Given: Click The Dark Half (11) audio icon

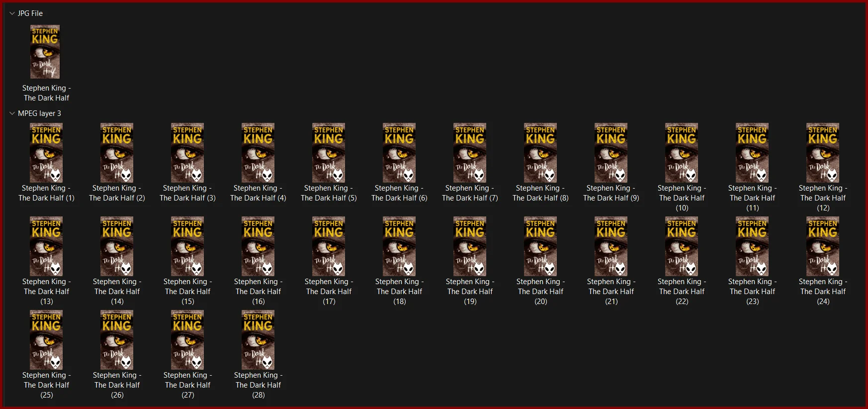Looking at the screenshot, I should pyautogui.click(x=752, y=153).
